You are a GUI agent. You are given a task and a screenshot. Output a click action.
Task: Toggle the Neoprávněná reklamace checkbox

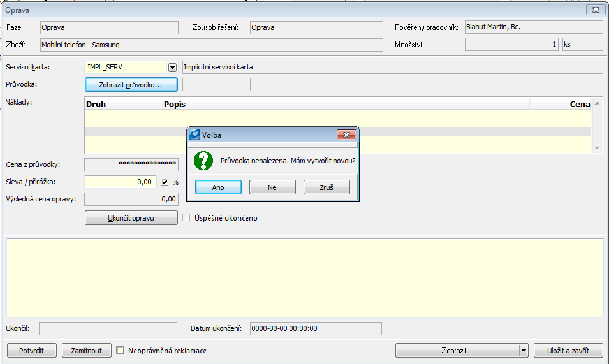[121, 351]
